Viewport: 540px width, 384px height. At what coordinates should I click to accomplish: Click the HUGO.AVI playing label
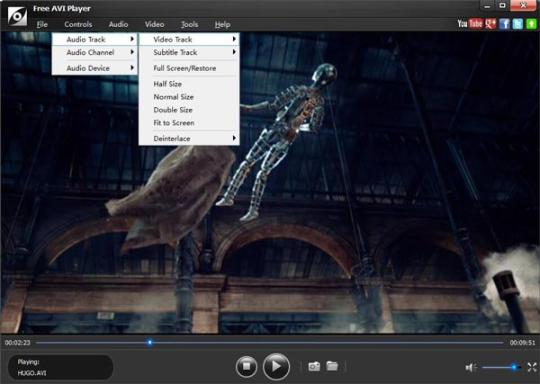pos(32,373)
